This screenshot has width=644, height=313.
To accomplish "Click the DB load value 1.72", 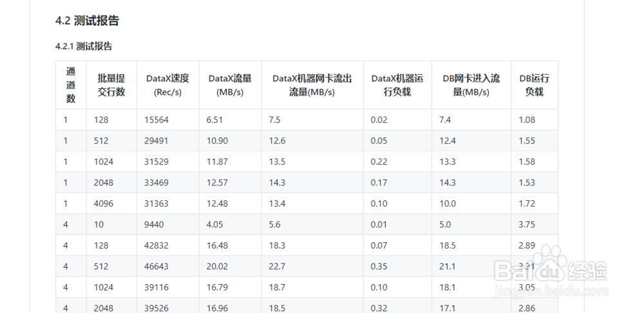I will [x=527, y=204].
